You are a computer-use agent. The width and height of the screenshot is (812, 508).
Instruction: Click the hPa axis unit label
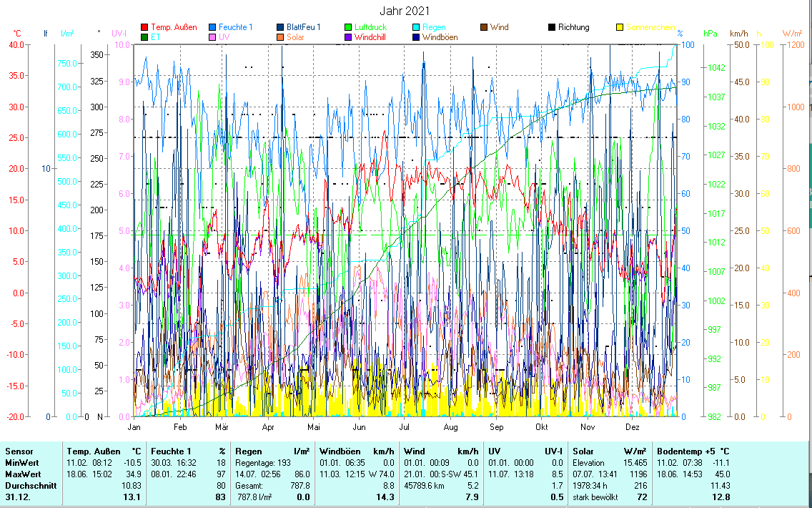click(x=710, y=34)
